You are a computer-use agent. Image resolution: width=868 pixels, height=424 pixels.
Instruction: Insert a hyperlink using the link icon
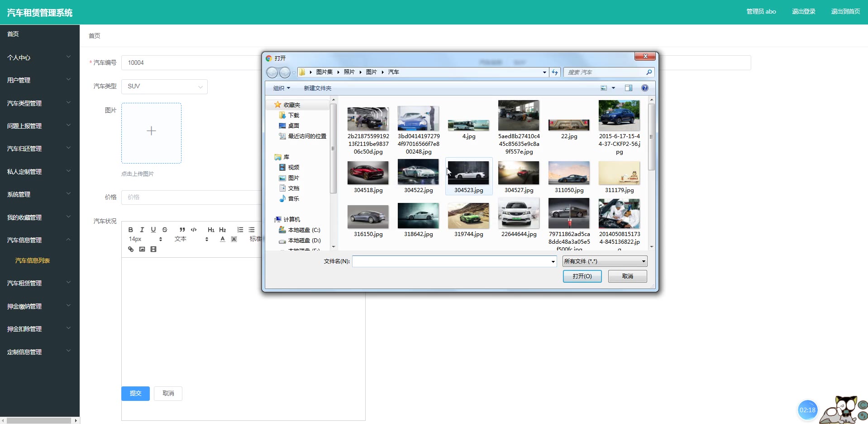click(x=131, y=249)
